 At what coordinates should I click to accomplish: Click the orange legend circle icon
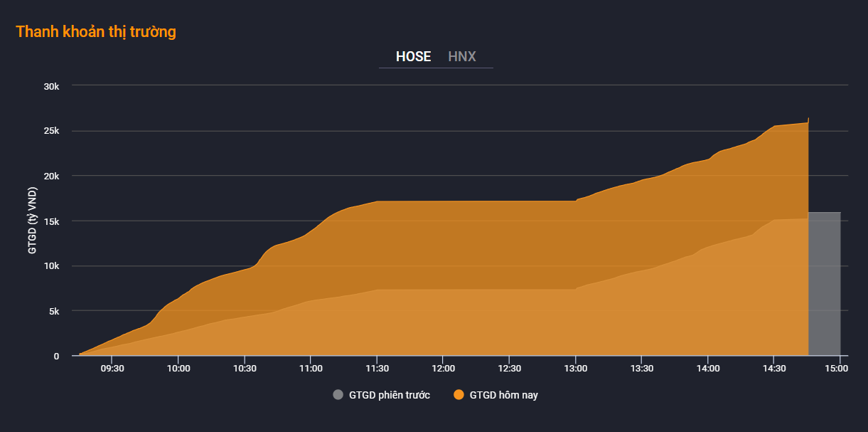[x=459, y=395]
